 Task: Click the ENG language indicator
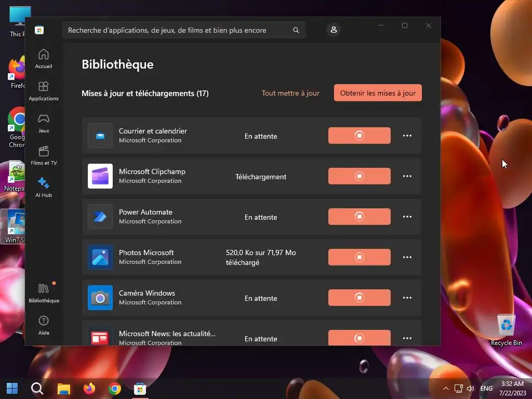click(486, 389)
